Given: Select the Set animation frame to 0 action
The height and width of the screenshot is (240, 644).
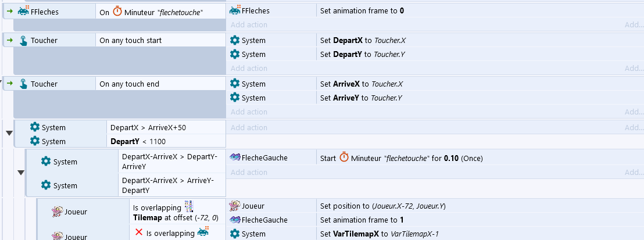Looking at the screenshot, I should point(362,10).
